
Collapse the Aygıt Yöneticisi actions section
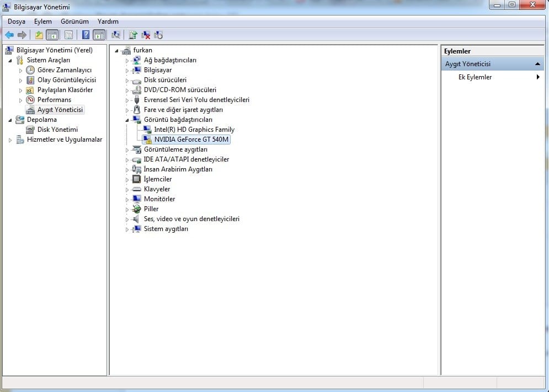(x=538, y=64)
